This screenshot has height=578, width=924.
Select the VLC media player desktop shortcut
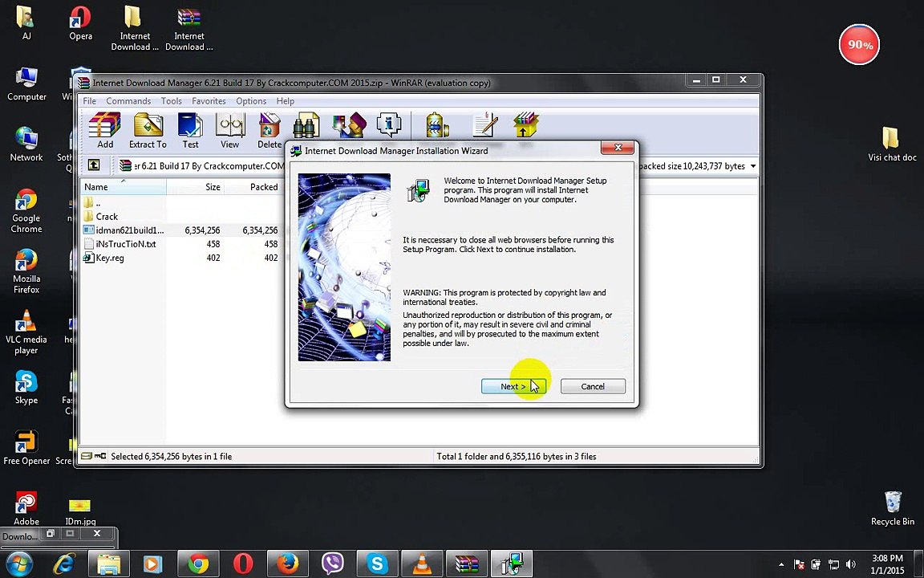click(26, 332)
